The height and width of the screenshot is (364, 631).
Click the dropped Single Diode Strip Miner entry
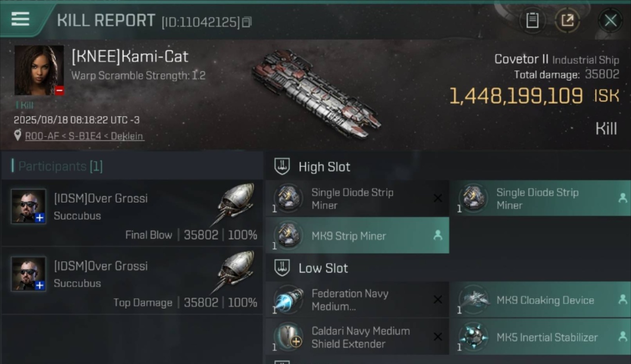pos(540,199)
